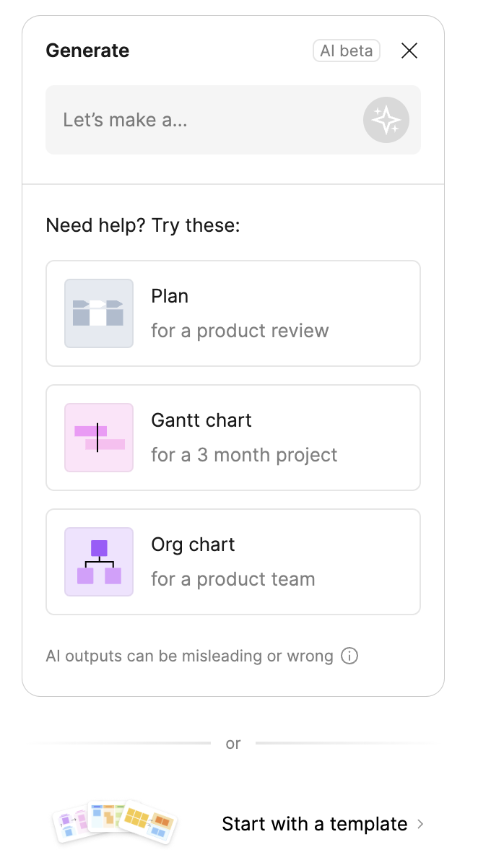Click the purple Org chart icon
478x868 pixels.
[99, 562]
